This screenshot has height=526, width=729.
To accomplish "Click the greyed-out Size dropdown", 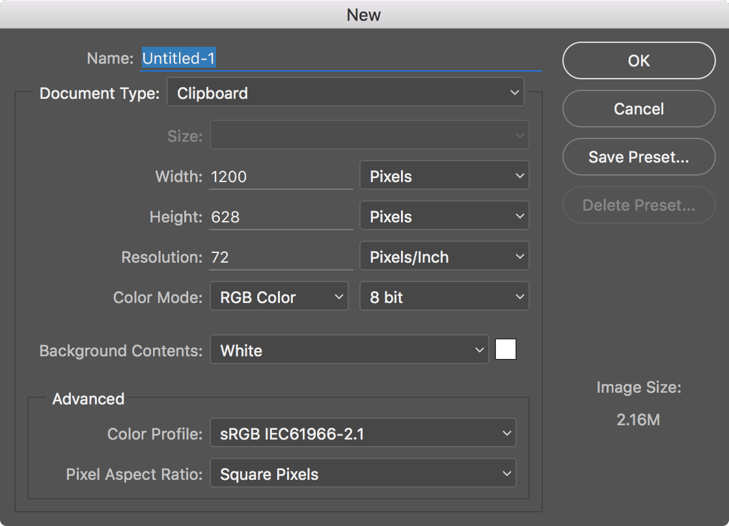I will [369, 135].
